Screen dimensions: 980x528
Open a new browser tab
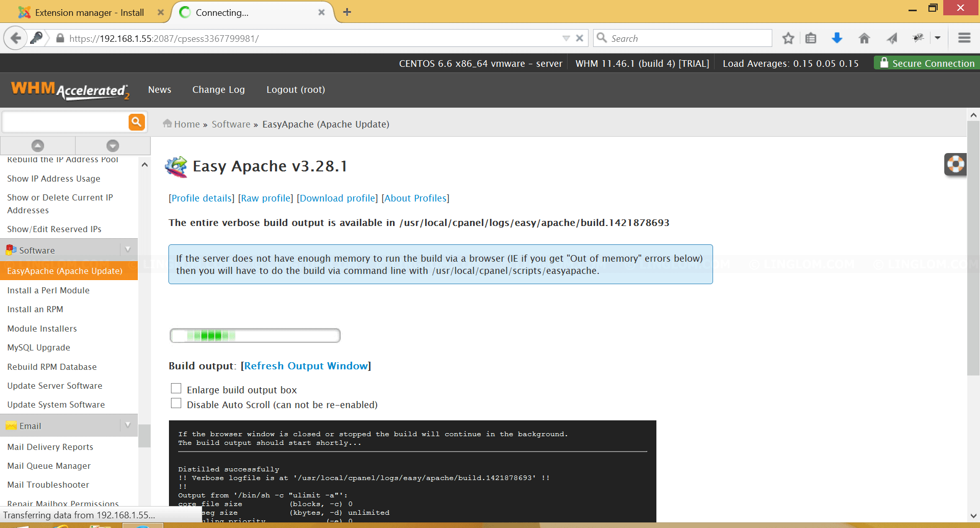(x=347, y=12)
